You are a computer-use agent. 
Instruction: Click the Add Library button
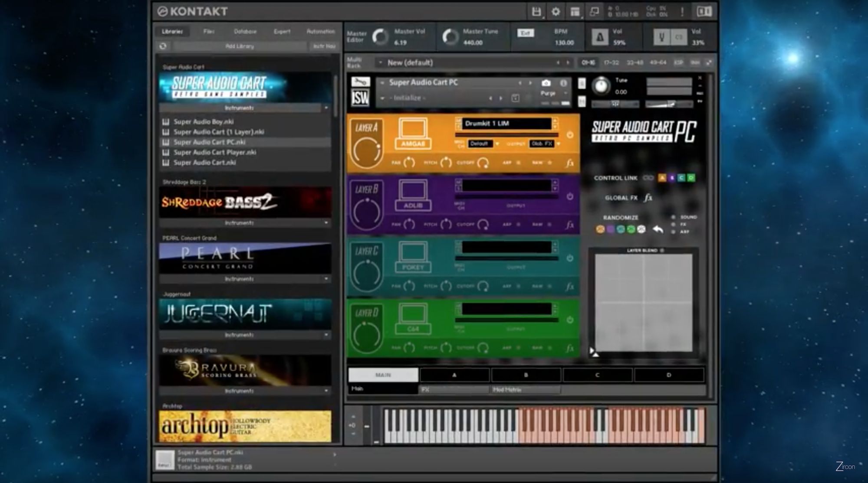tap(240, 46)
